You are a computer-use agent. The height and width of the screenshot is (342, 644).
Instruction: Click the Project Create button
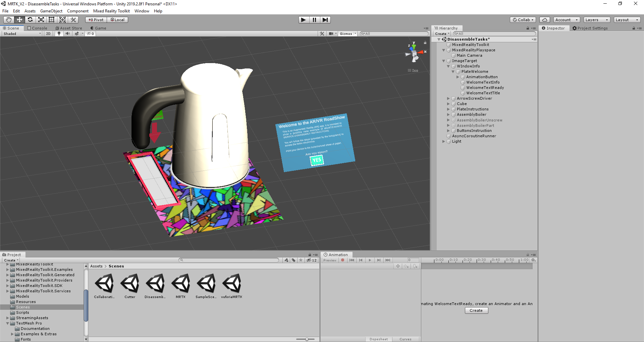[11, 260]
